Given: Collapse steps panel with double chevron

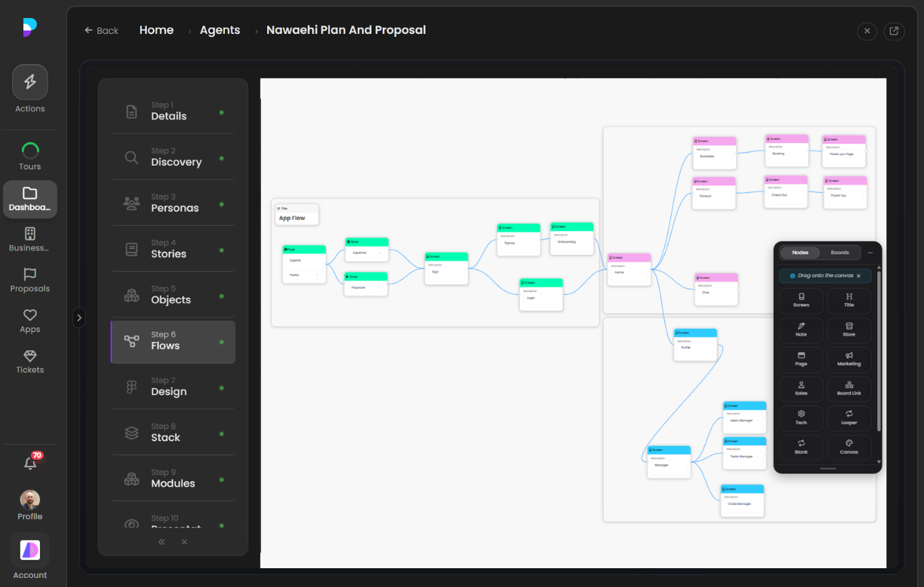Looking at the screenshot, I should point(161,542).
